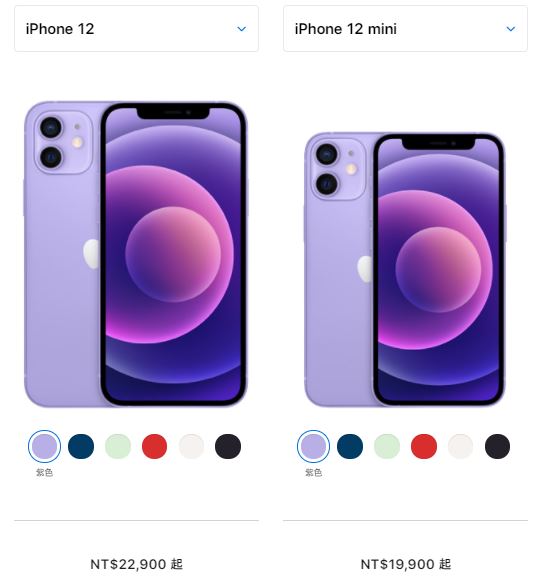Open the iPhone 12 mini model dropdown
This screenshot has height=582, width=545.
pyautogui.click(x=405, y=29)
